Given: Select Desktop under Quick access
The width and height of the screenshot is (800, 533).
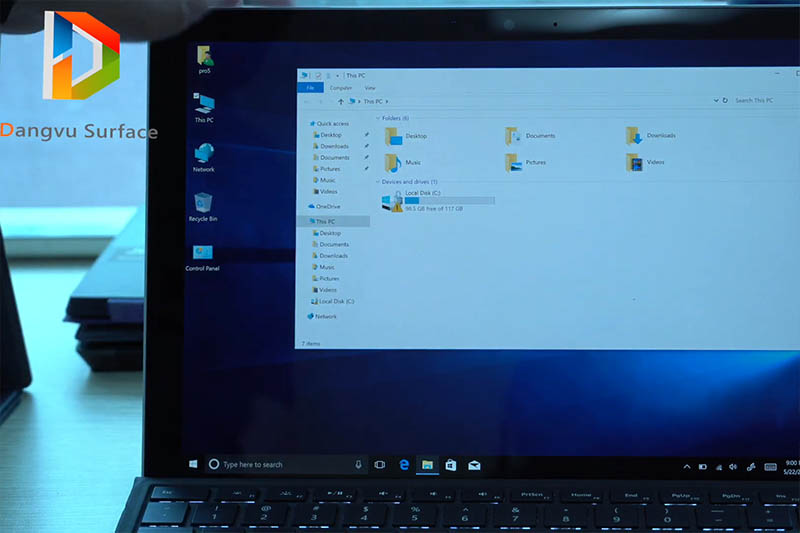Looking at the screenshot, I should pyautogui.click(x=328, y=135).
